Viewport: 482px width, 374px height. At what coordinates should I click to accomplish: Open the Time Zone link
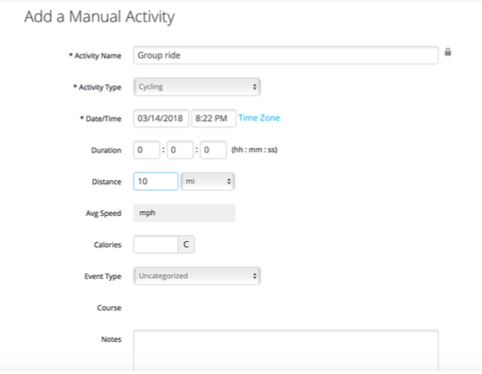click(x=259, y=118)
